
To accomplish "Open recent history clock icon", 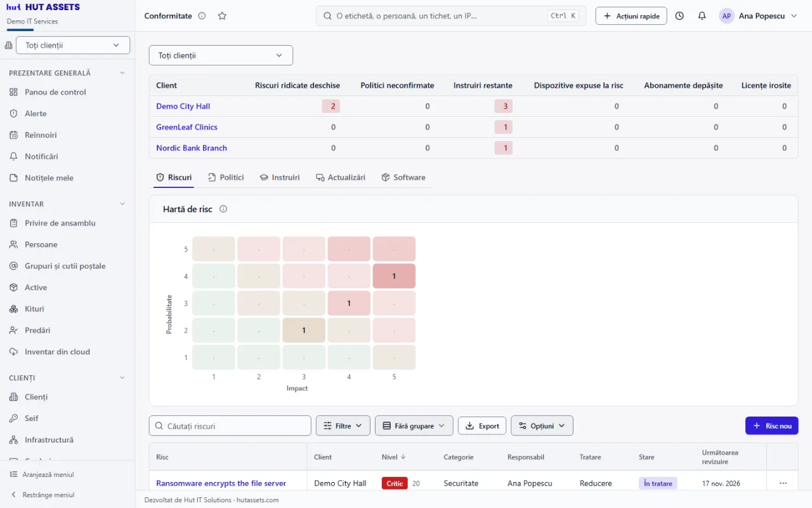I will (x=679, y=16).
